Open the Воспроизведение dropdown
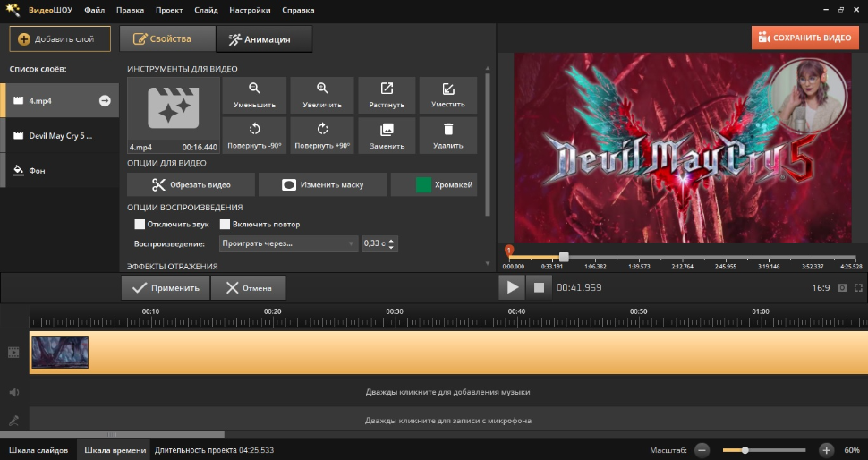Screen dimensions: 868x460 coord(288,243)
